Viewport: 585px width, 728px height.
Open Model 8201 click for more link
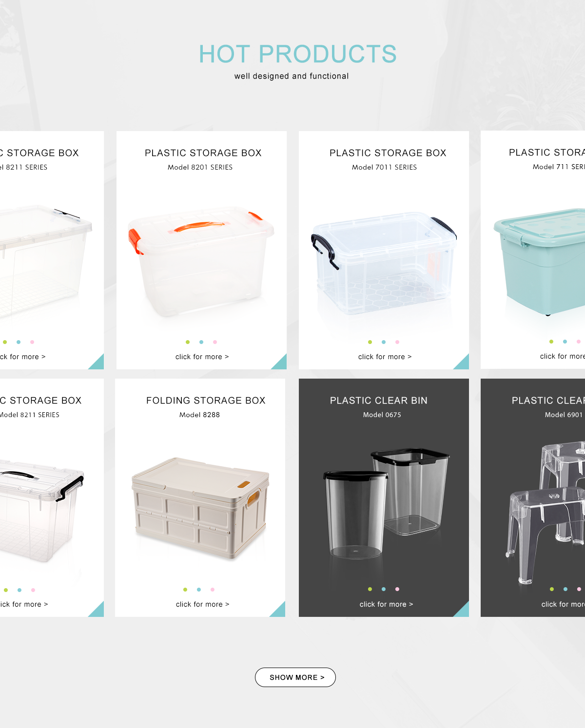[202, 357]
